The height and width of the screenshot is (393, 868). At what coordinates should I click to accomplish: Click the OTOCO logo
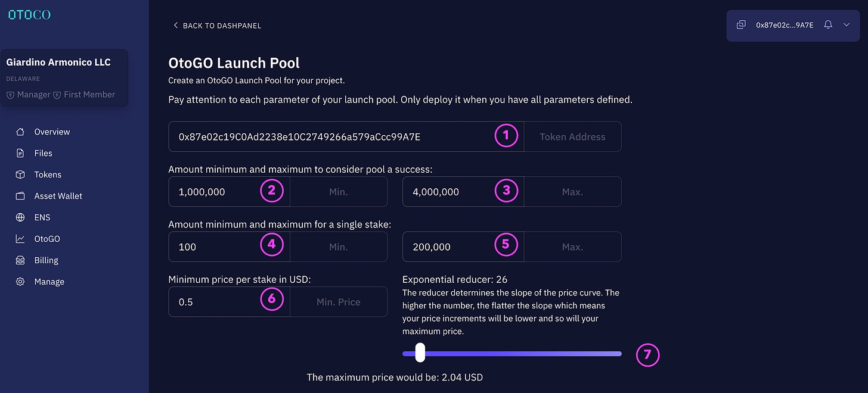coord(29,15)
